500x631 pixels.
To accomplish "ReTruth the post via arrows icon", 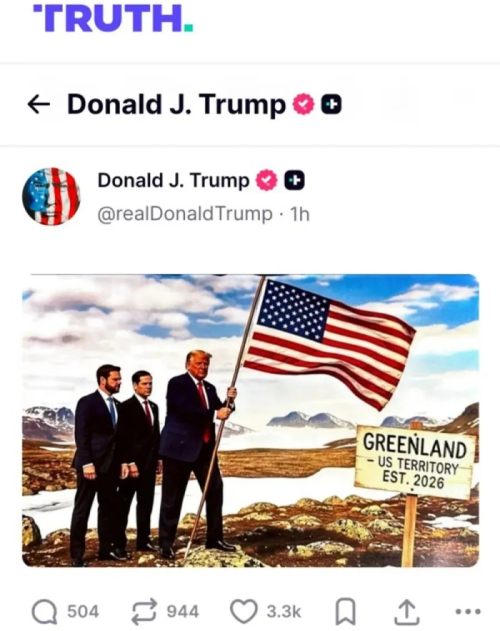I will [x=145, y=611].
